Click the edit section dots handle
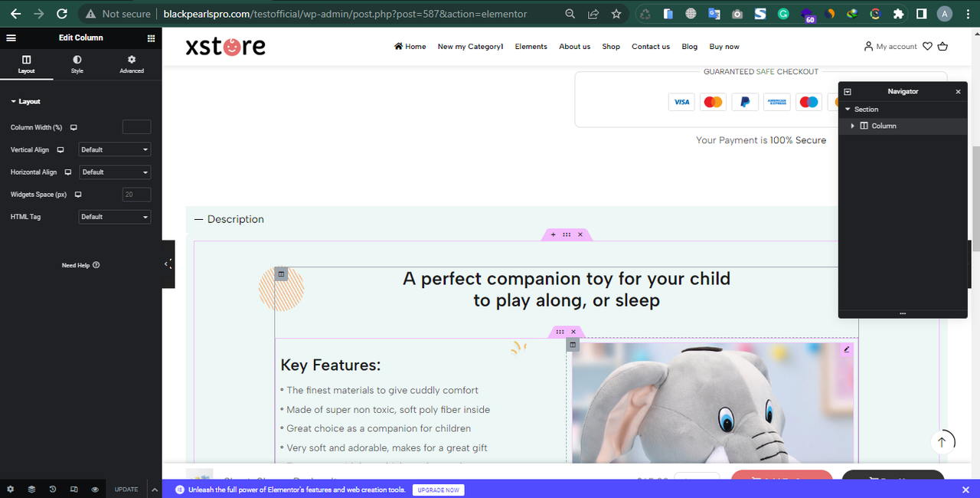Screen dimensions: 980x498 tap(567, 234)
